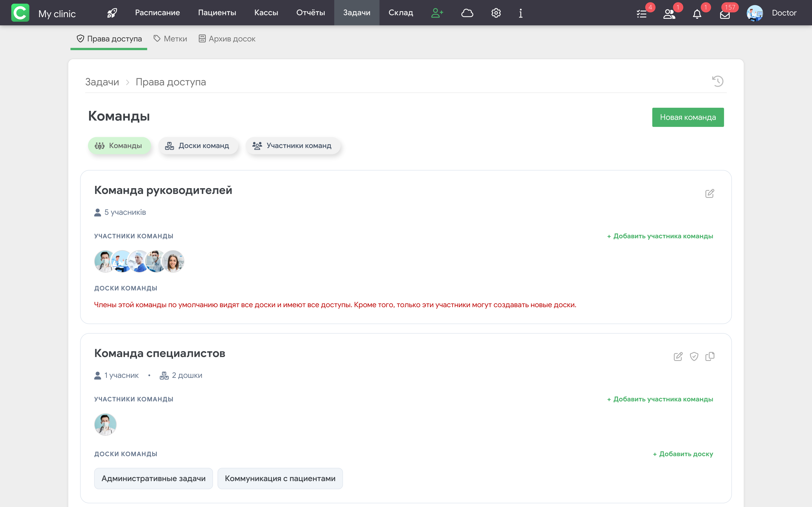Click the cloud icon in top bar

(467, 13)
